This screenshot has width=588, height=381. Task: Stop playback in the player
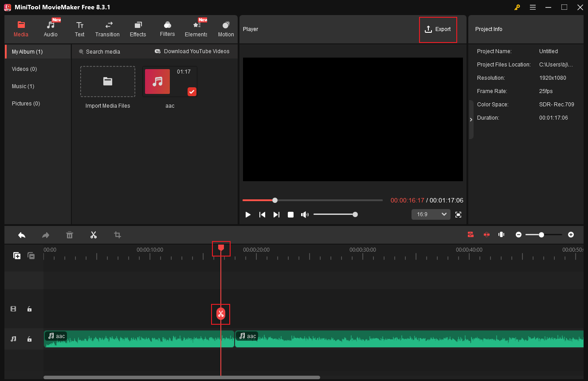click(x=290, y=214)
